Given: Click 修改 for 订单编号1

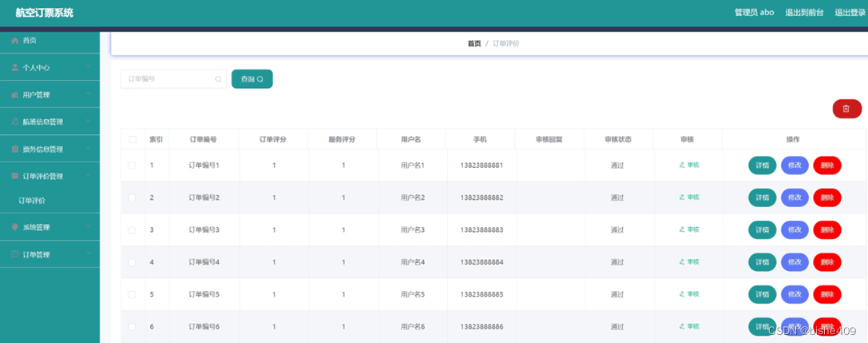Looking at the screenshot, I should pos(795,166).
